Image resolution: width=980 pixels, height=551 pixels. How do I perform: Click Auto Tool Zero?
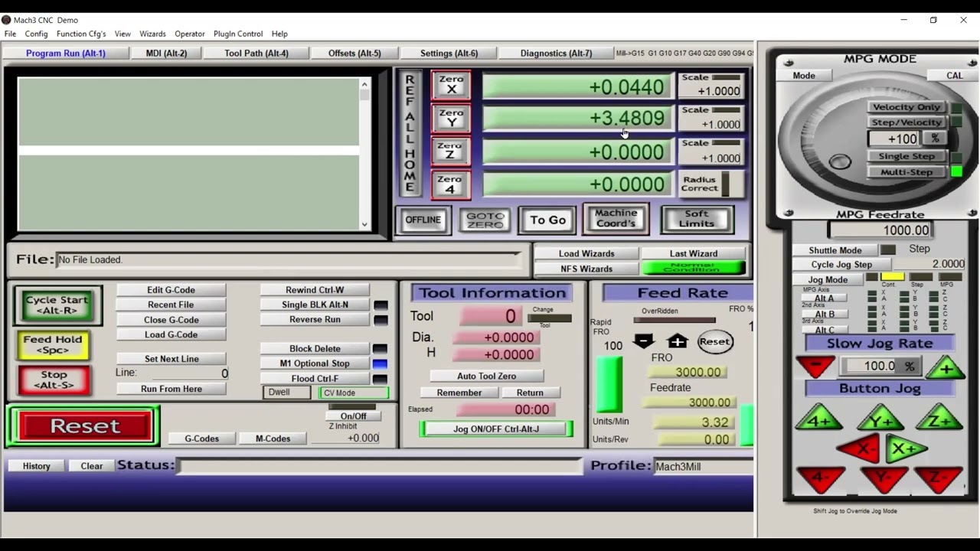pos(487,377)
